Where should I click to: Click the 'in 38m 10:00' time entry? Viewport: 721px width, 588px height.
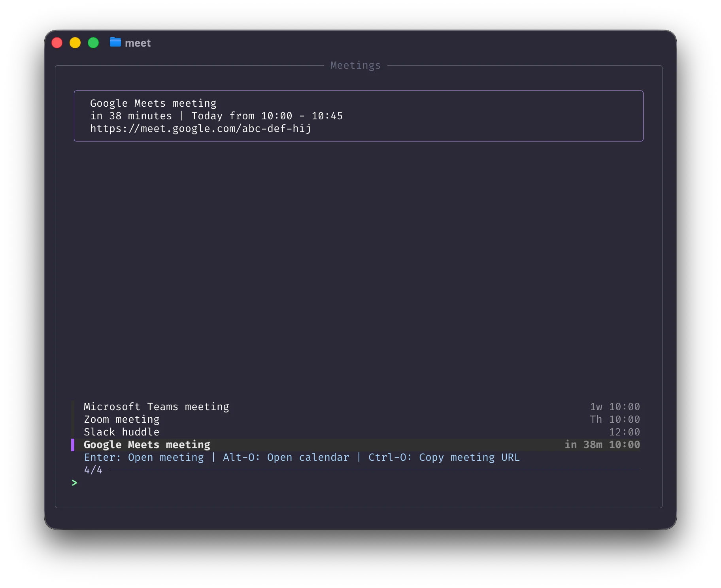[x=602, y=445]
